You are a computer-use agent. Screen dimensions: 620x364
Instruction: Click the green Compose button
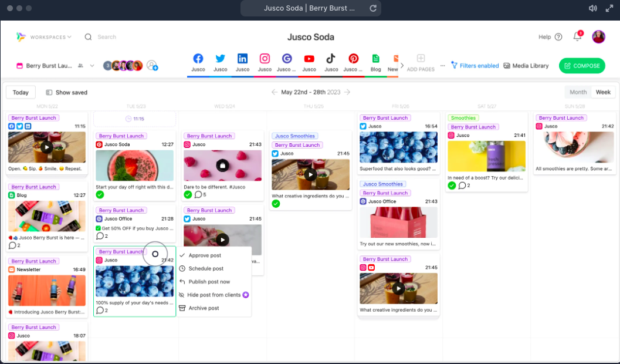(x=582, y=66)
